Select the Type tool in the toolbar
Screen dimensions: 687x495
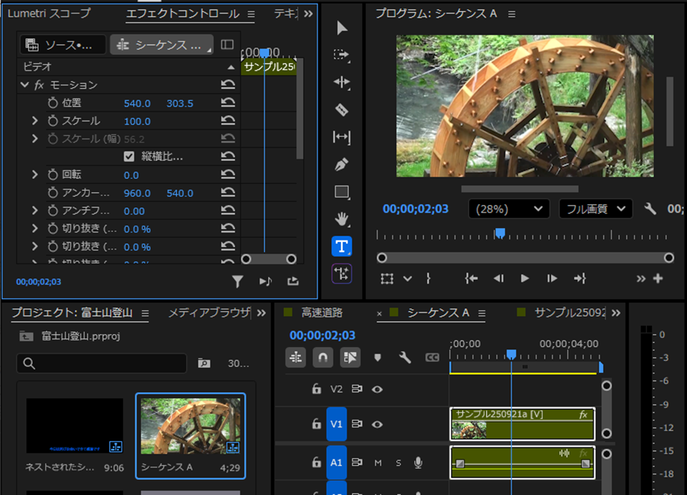coord(342,246)
